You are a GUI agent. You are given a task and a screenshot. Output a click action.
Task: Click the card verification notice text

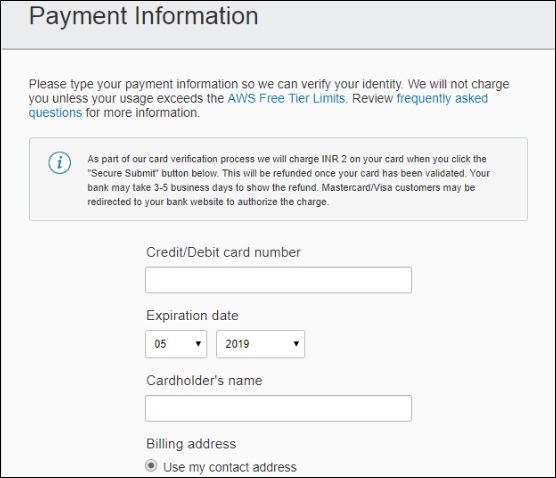289,180
